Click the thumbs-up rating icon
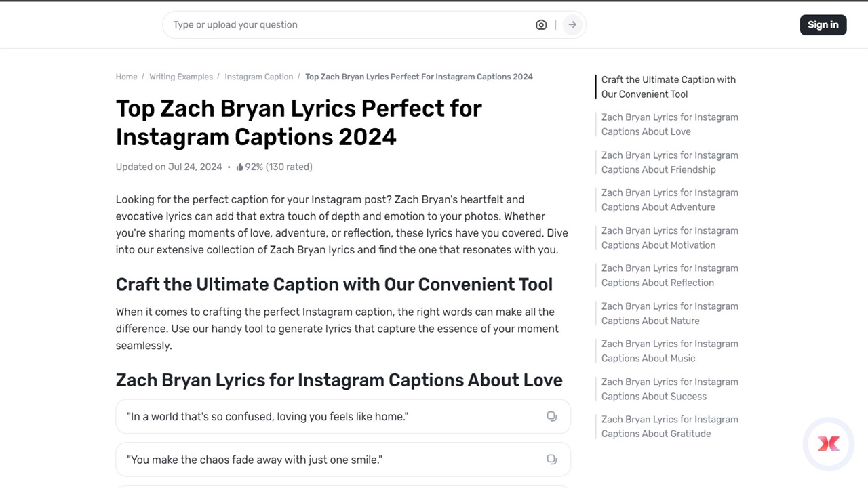868x488 pixels. tap(239, 167)
